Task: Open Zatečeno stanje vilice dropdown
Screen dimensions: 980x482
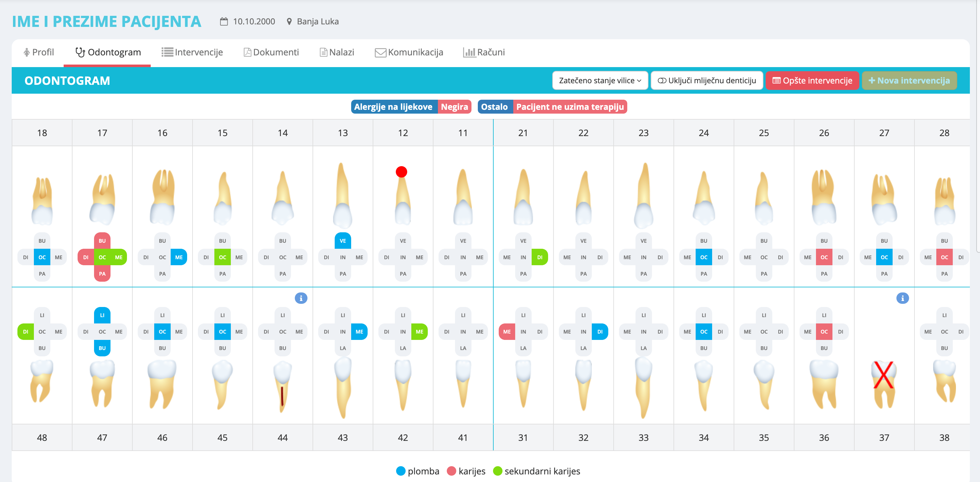Action: click(600, 81)
